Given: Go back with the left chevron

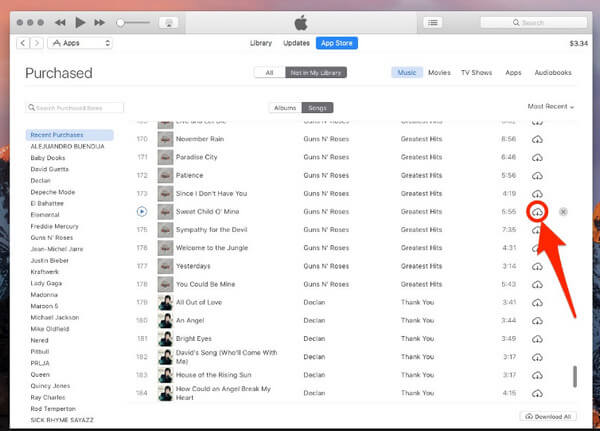Looking at the screenshot, I should coord(23,43).
